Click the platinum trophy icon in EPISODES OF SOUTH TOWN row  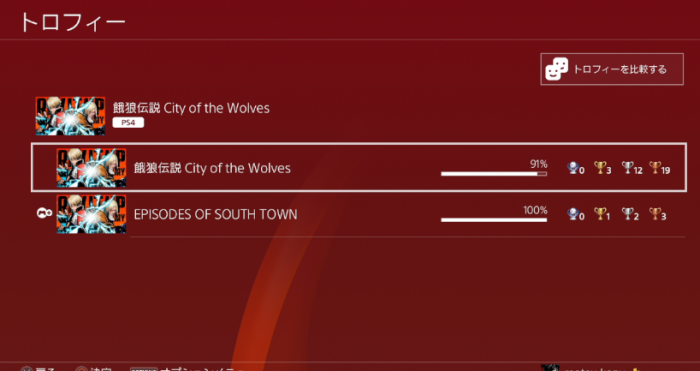point(573,214)
